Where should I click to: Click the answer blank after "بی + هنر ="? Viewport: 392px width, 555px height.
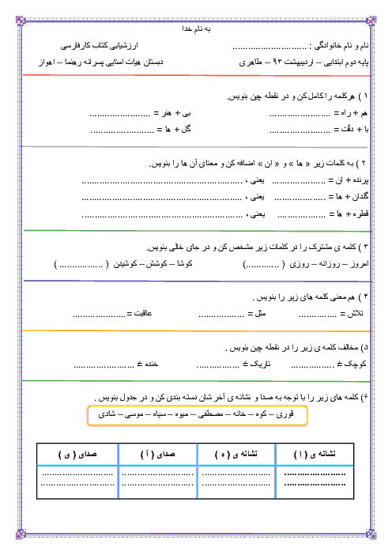pyautogui.click(x=120, y=115)
